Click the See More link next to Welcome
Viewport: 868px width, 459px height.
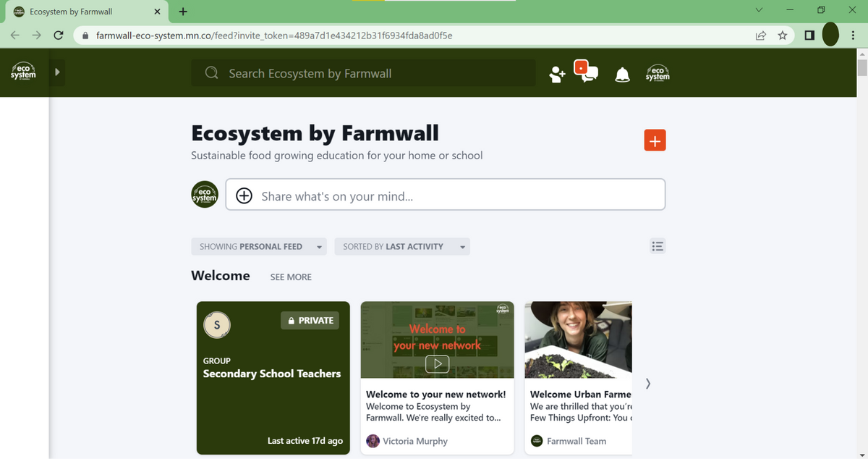291,277
